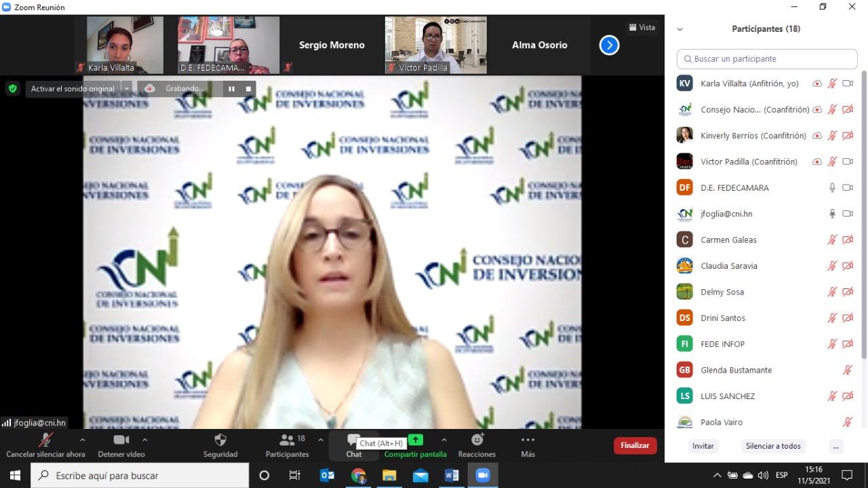Image resolution: width=868 pixels, height=488 pixels.
Task: Click FEDE INFOP muted microphone icon
Action: point(832,344)
